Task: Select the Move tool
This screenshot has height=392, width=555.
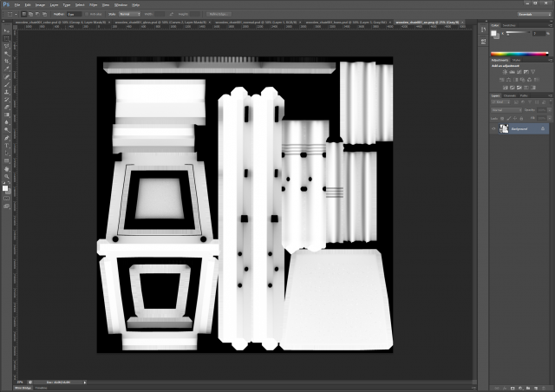Action: tap(6, 31)
